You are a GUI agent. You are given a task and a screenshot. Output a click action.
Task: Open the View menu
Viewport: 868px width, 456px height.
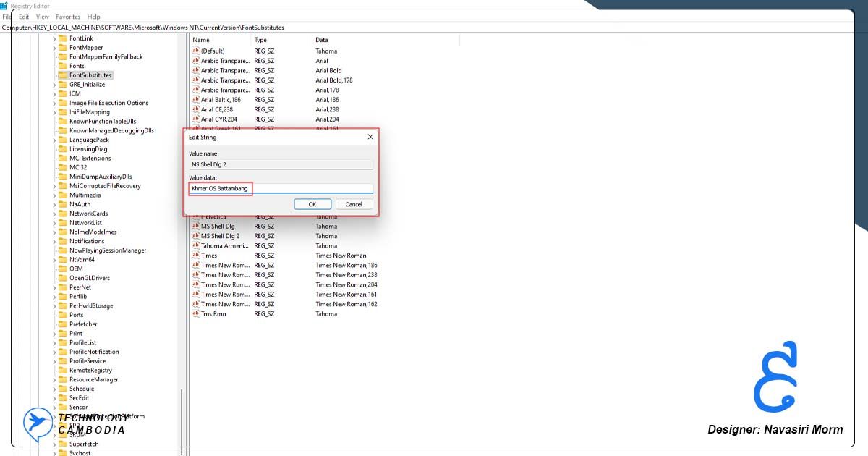tap(43, 17)
